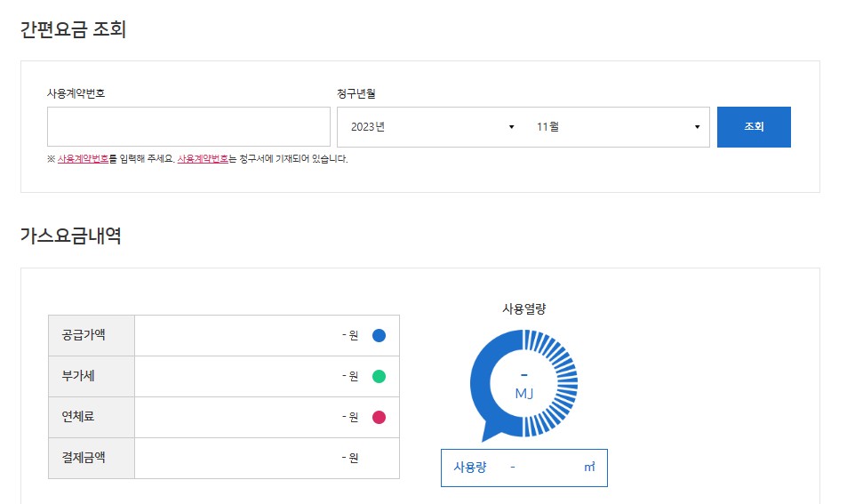The image size is (855, 504).
Task: Select the 공급가액 row label
Action: 84,335
